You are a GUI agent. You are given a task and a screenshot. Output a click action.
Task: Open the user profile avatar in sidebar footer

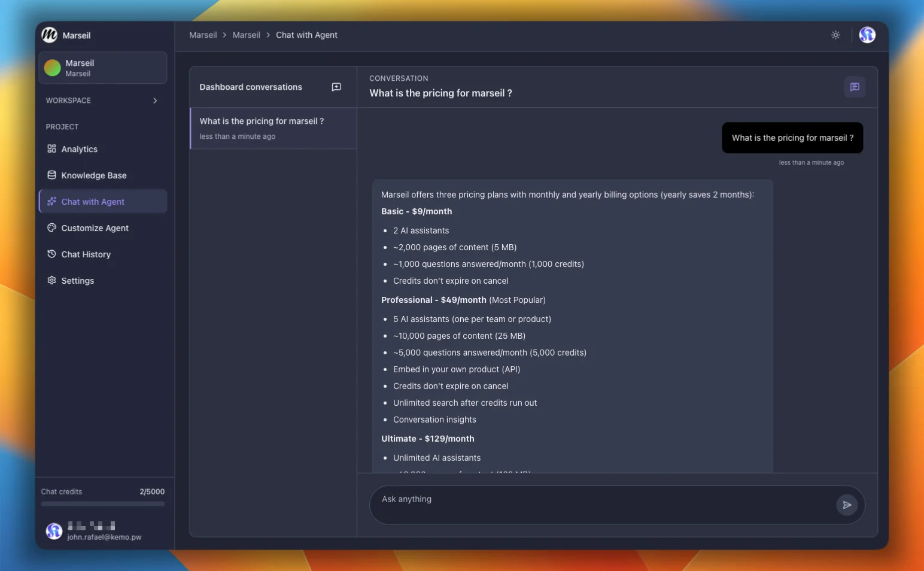click(x=54, y=531)
